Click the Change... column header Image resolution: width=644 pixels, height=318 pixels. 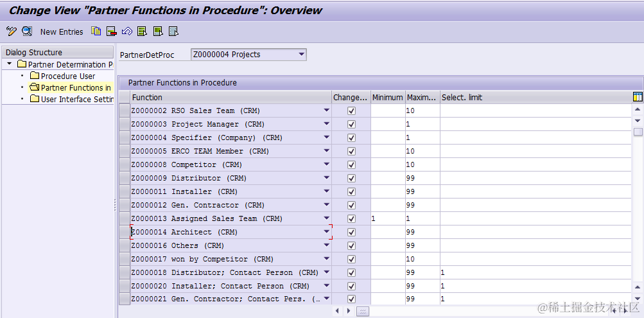click(x=351, y=98)
